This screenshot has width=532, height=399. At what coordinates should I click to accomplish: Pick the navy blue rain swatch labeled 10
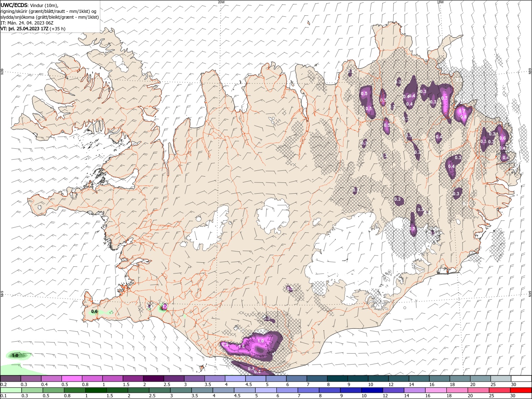[x=372, y=390]
